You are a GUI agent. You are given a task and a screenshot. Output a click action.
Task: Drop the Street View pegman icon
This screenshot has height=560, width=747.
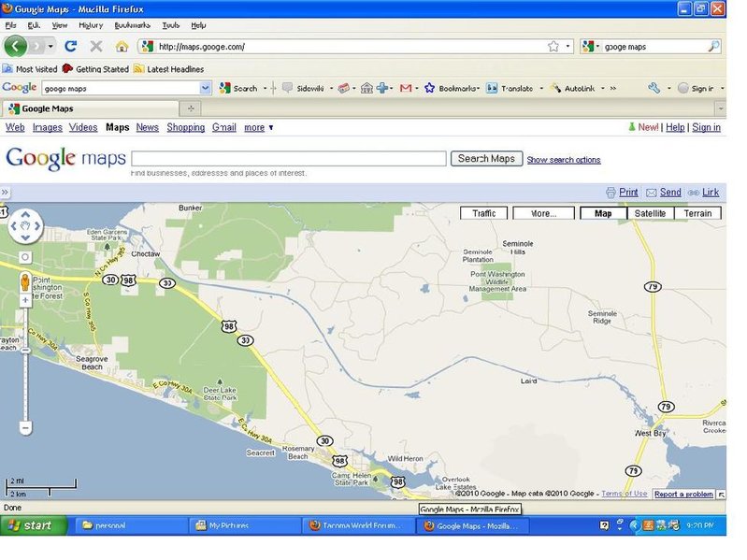pyautogui.click(x=25, y=282)
